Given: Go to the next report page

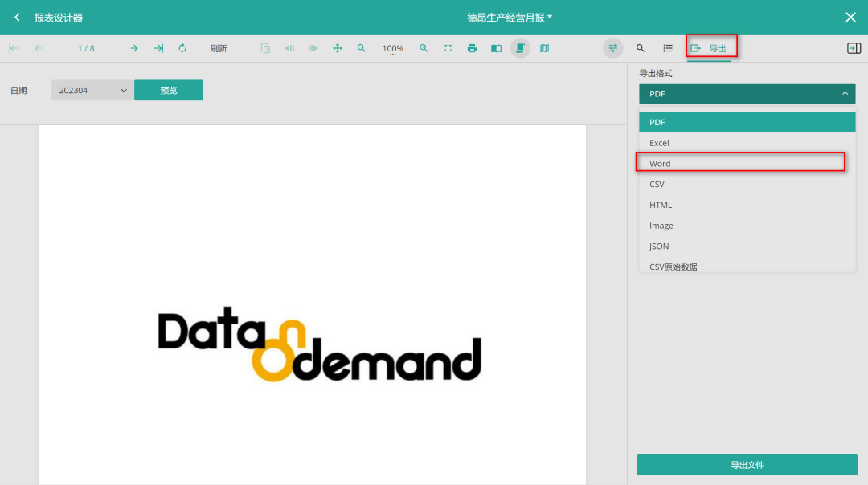Looking at the screenshot, I should [134, 48].
